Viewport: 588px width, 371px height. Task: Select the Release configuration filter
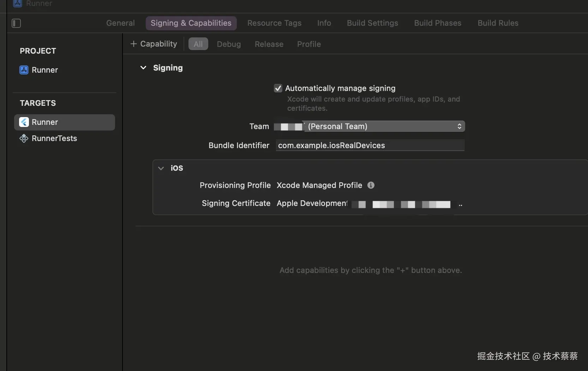point(269,44)
